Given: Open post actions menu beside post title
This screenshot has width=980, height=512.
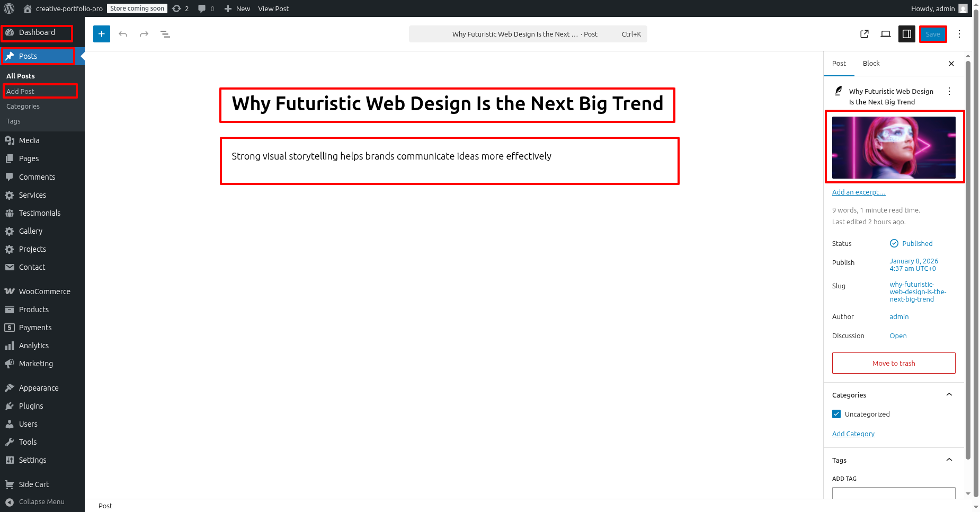Looking at the screenshot, I should pyautogui.click(x=949, y=91).
